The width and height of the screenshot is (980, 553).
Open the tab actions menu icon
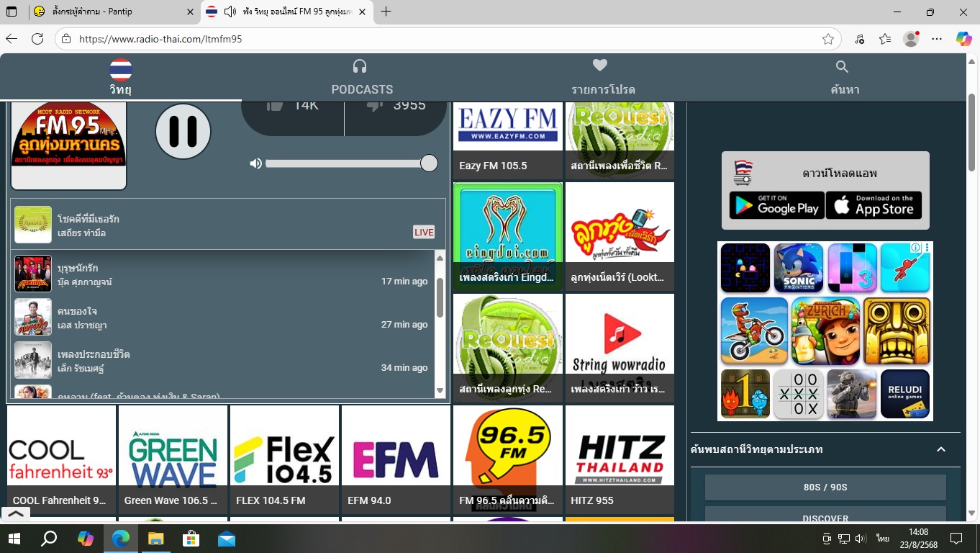pyautogui.click(x=12, y=12)
